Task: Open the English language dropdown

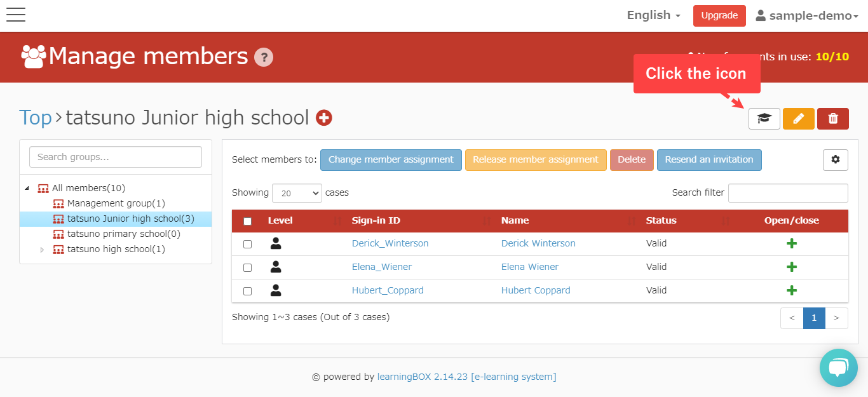Action: coord(653,15)
